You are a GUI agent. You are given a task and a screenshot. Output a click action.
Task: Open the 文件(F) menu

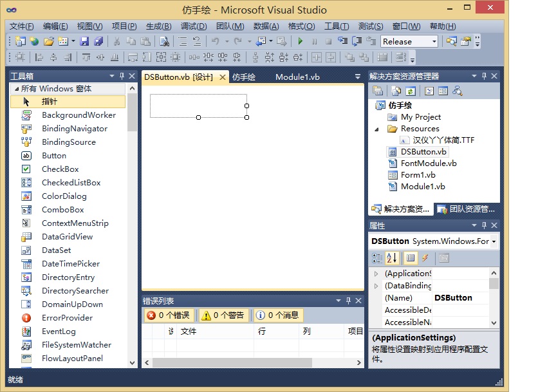tap(22, 26)
